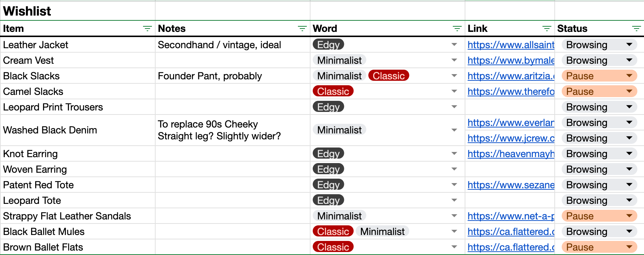
Task: Open Word dropdown arrow for Knot Earring
Action: [x=454, y=153]
